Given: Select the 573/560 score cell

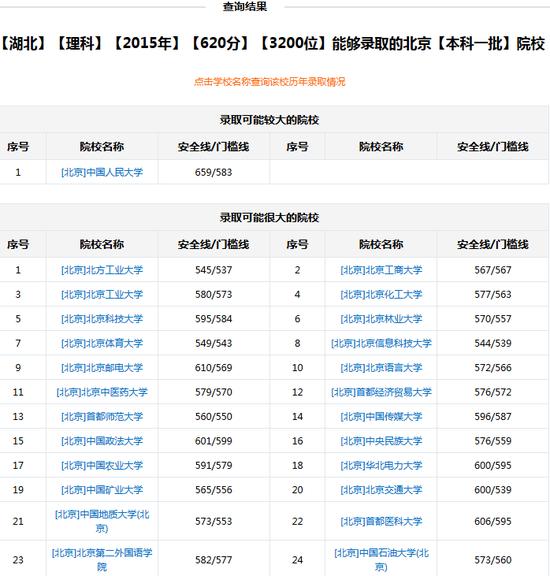Looking at the screenshot, I should pos(493,559).
